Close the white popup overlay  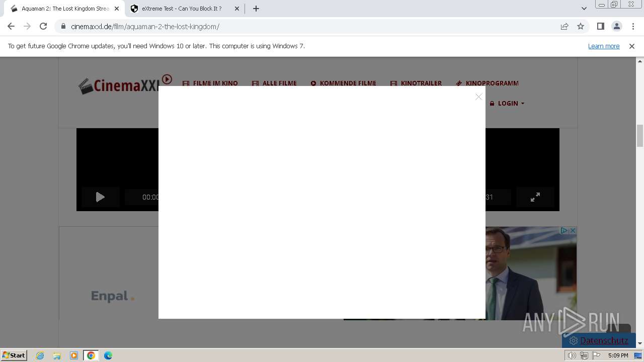tap(478, 97)
